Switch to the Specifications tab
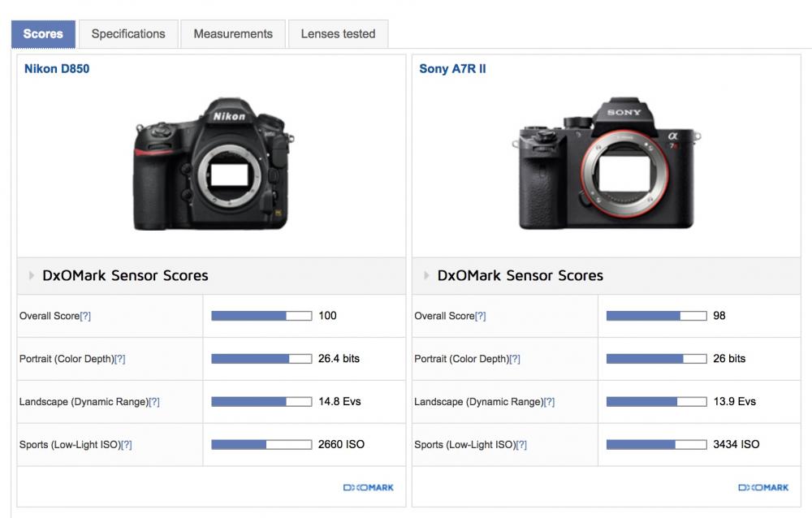This screenshot has width=812, height=518. (128, 34)
